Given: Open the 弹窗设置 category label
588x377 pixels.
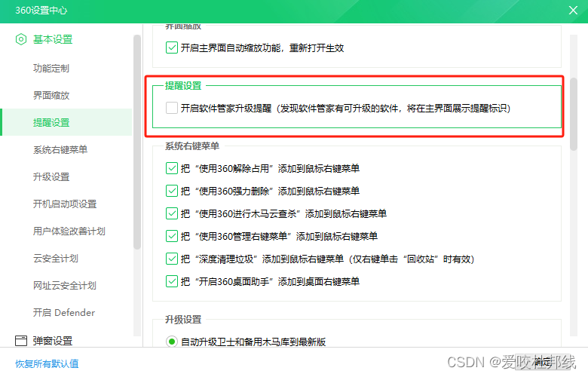Looking at the screenshot, I should click(x=53, y=341).
